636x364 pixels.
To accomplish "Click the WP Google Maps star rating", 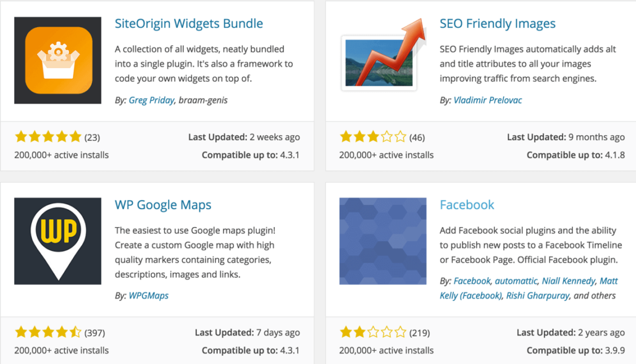I will coord(48,333).
